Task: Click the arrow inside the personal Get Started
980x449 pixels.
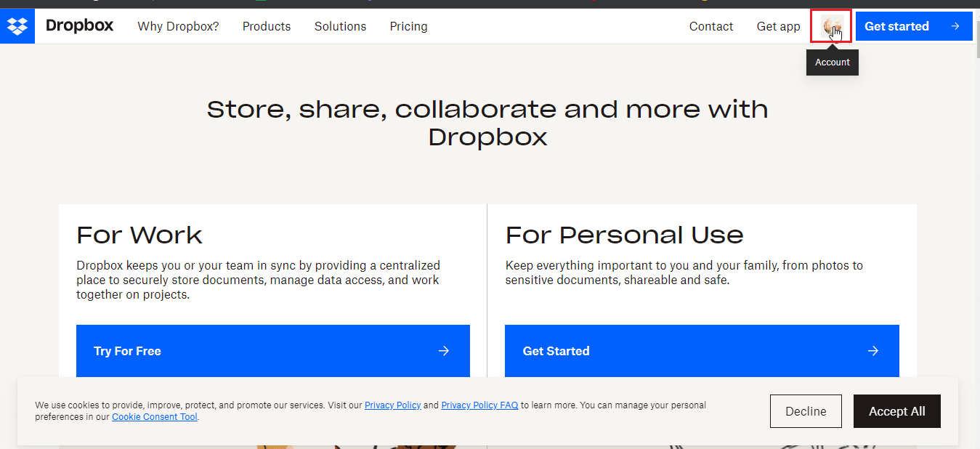Action: tap(872, 350)
